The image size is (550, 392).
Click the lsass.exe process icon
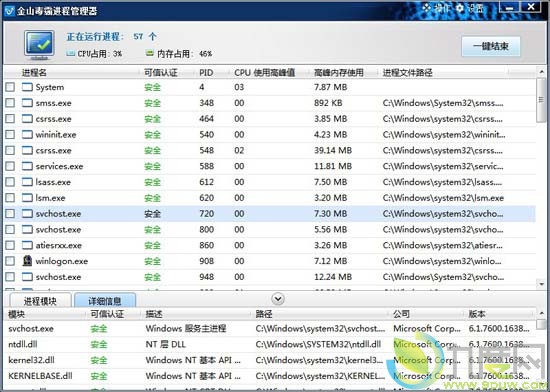tap(27, 182)
